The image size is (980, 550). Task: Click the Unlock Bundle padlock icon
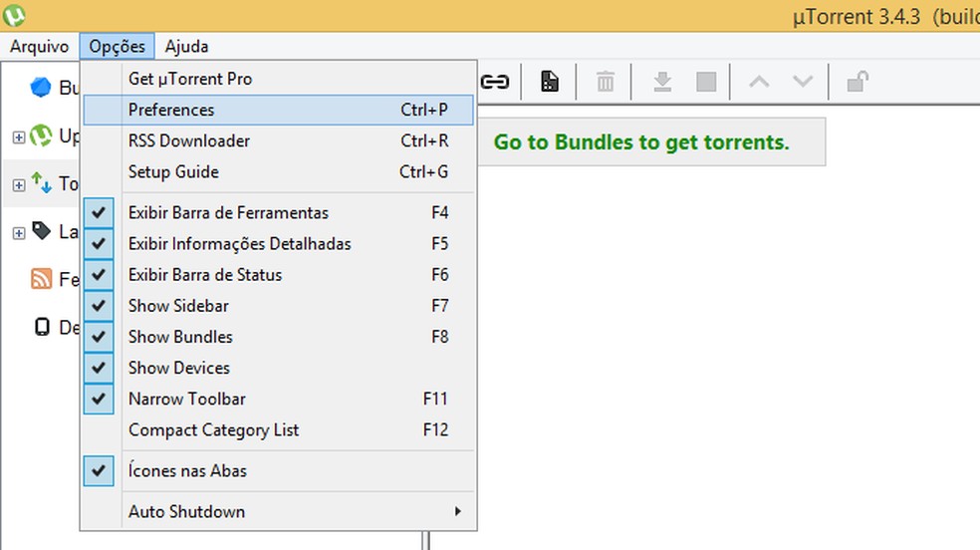pos(857,82)
